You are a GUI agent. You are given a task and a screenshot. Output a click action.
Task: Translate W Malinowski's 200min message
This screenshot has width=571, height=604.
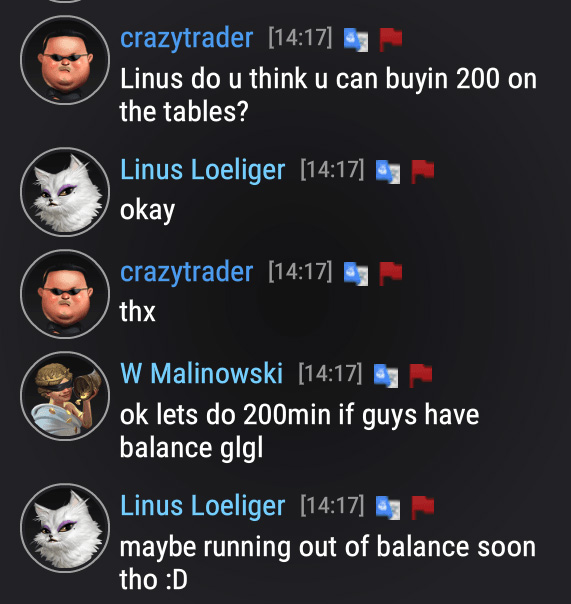(386, 376)
